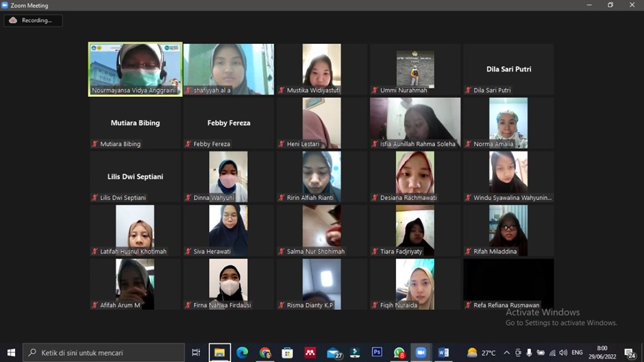Click the Dila Sari Putri participant tile
The height and width of the screenshot is (362, 644).
tap(508, 69)
